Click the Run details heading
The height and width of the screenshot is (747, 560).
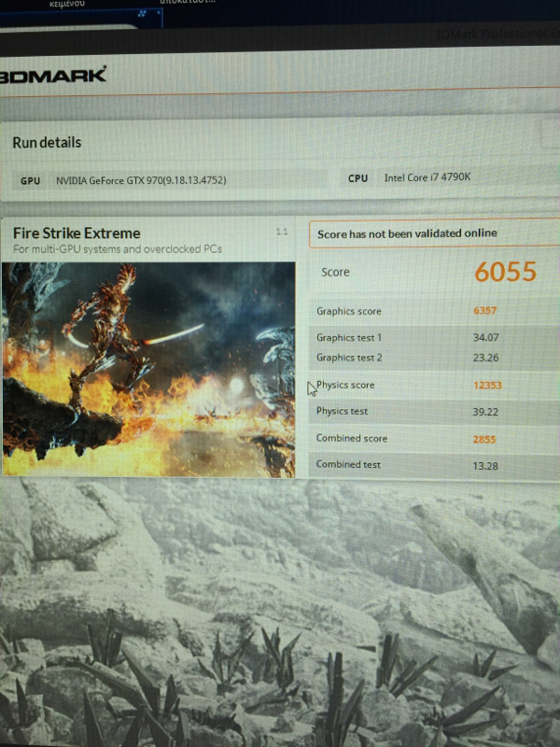click(47, 143)
